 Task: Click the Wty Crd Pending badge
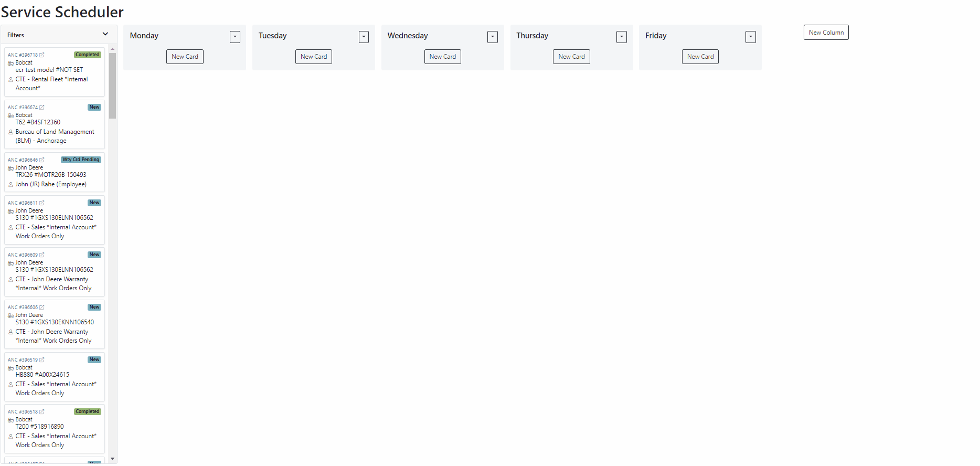click(x=81, y=160)
